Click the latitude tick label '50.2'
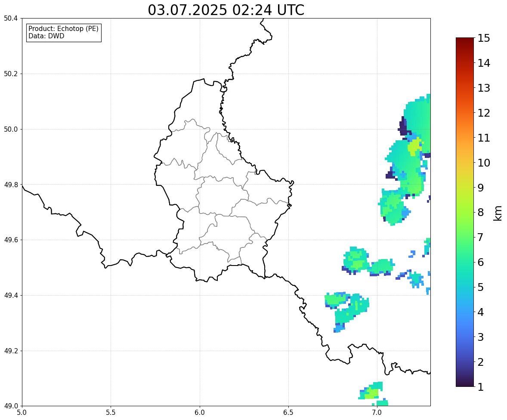507x420 pixels. point(11,74)
